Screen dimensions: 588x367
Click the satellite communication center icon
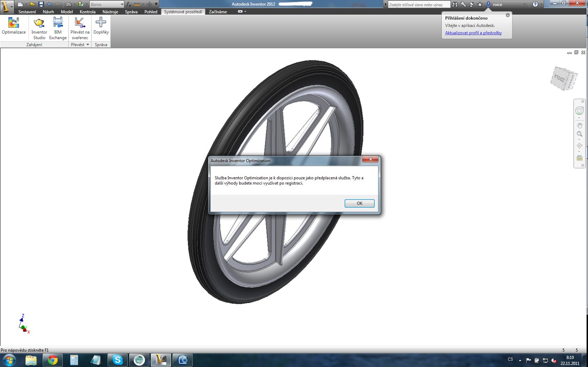472,4
